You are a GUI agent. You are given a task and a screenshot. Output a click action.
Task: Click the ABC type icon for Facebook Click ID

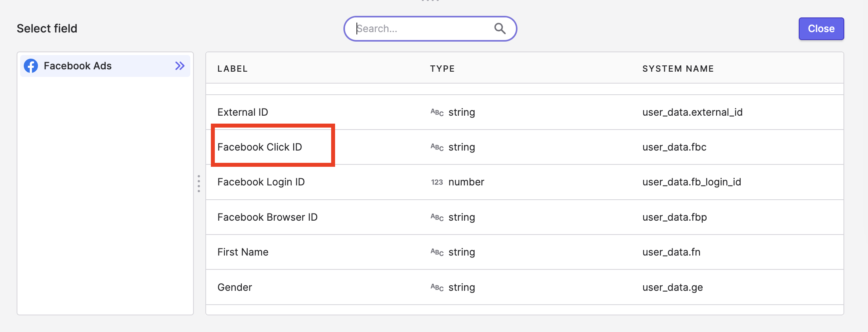pos(437,147)
